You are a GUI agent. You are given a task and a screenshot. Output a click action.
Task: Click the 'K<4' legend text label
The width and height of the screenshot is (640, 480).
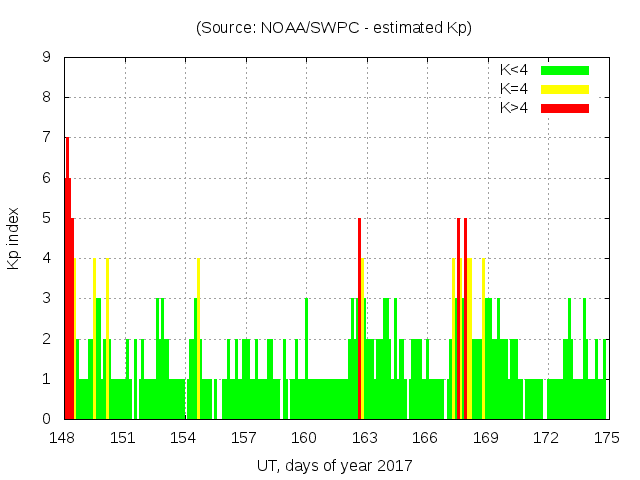[513, 70]
